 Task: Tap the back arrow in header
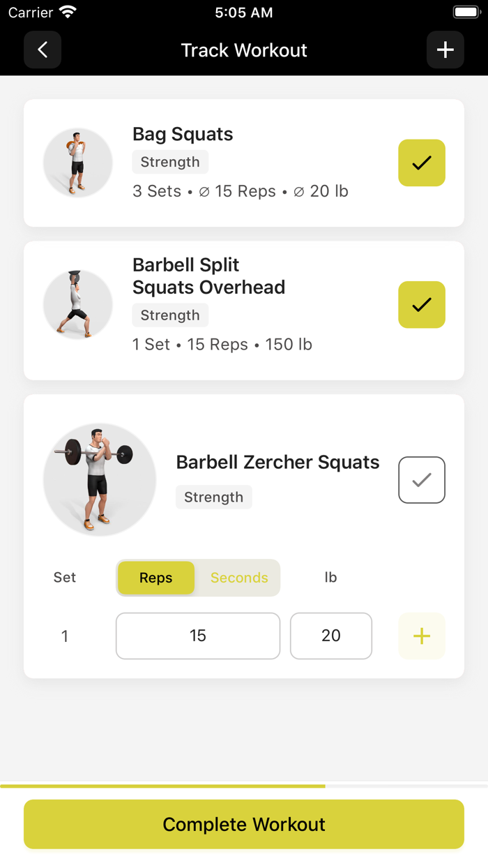coord(43,50)
